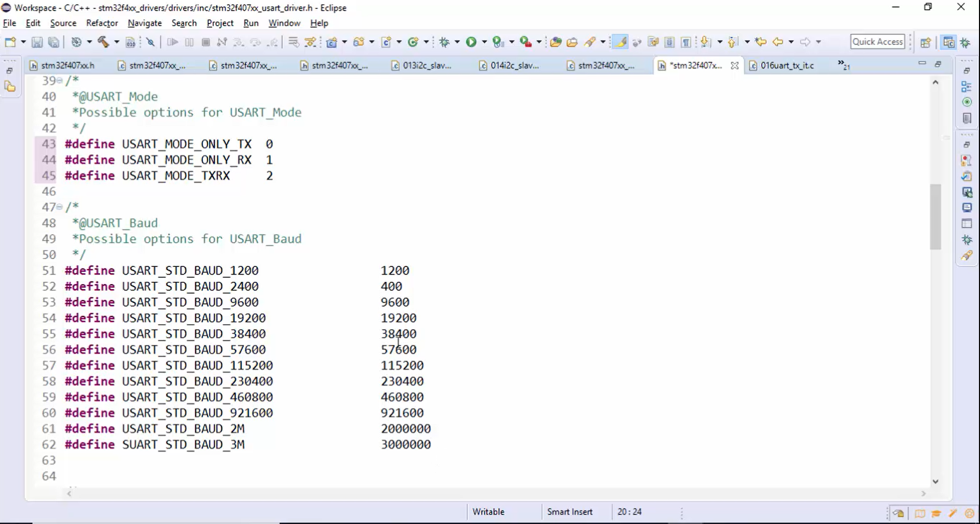Image resolution: width=980 pixels, height=524 pixels.
Task: Collapse the comment block at line 47
Action: pos(60,207)
